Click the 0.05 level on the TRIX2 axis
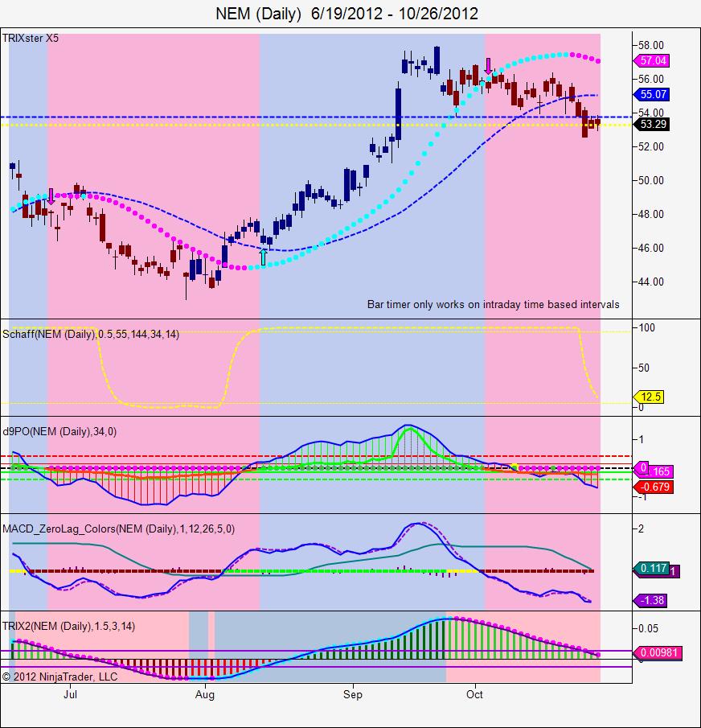This screenshot has height=728, width=701. pyautogui.click(x=648, y=628)
